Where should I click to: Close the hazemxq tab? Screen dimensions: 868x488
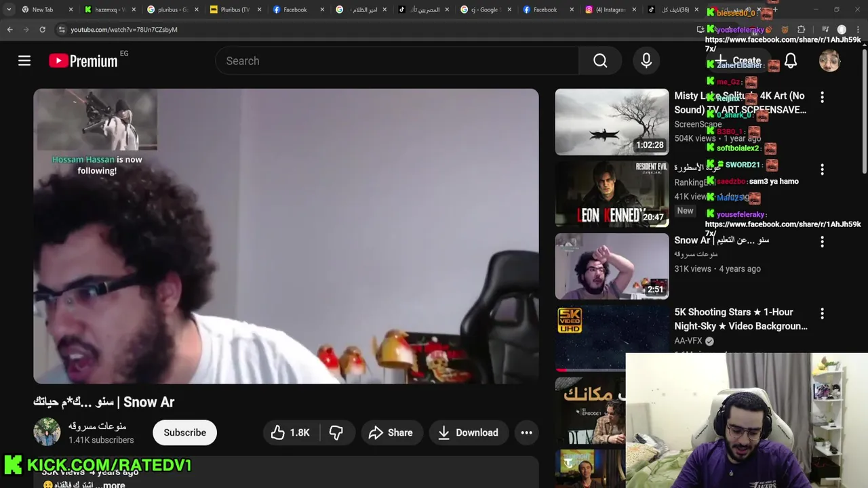[133, 9]
